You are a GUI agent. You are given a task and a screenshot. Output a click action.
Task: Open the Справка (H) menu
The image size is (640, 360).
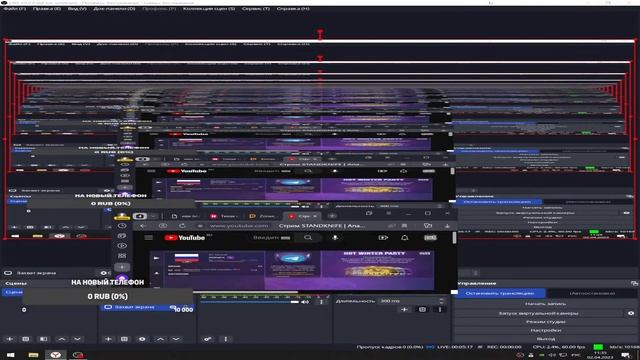coord(293,9)
